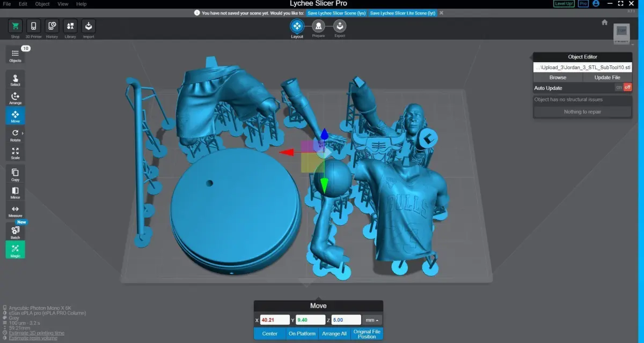Open the File menu
Viewport: 644px width, 343px height.
pyautogui.click(x=6, y=4)
